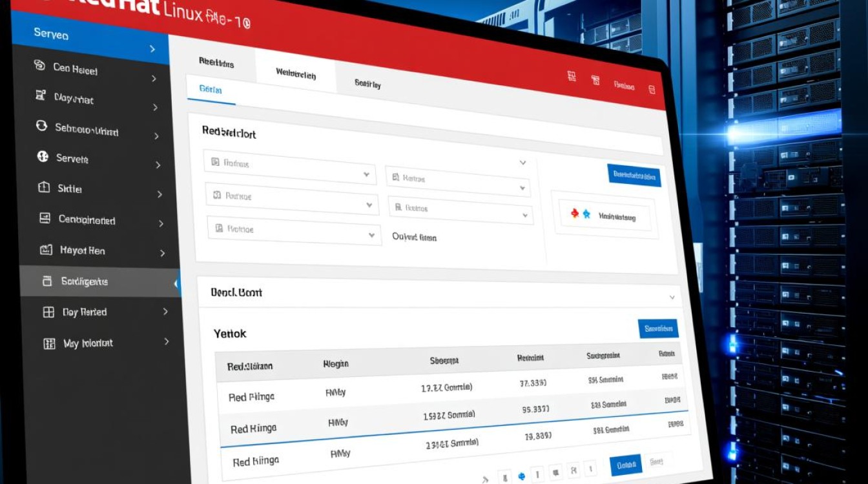Click the globe icon beside Servete
This screenshot has width=868, height=484.
pos(43,157)
